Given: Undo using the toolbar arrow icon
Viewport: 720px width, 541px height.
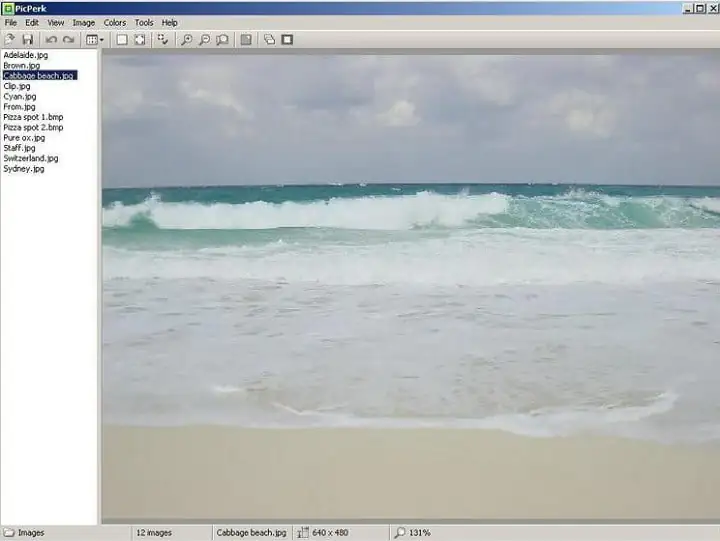Looking at the screenshot, I should [51, 40].
